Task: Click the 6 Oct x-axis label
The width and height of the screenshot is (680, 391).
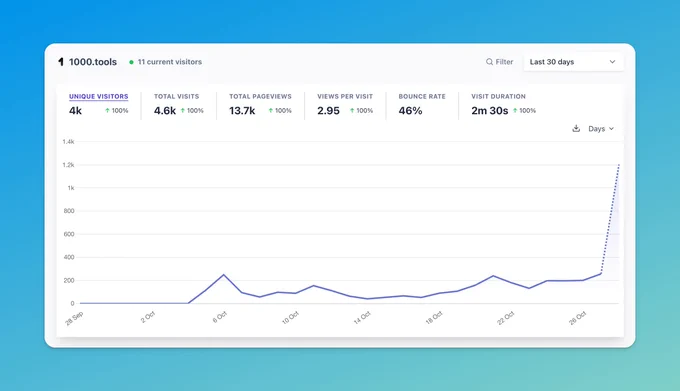Action: tap(219, 317)
